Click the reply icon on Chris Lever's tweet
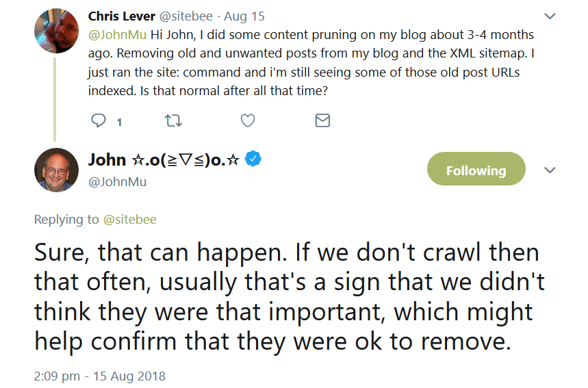 pos(100,121)
